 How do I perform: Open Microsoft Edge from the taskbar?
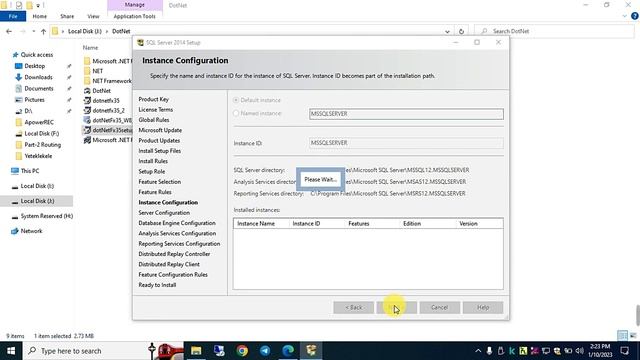click(x=288, y=351)
